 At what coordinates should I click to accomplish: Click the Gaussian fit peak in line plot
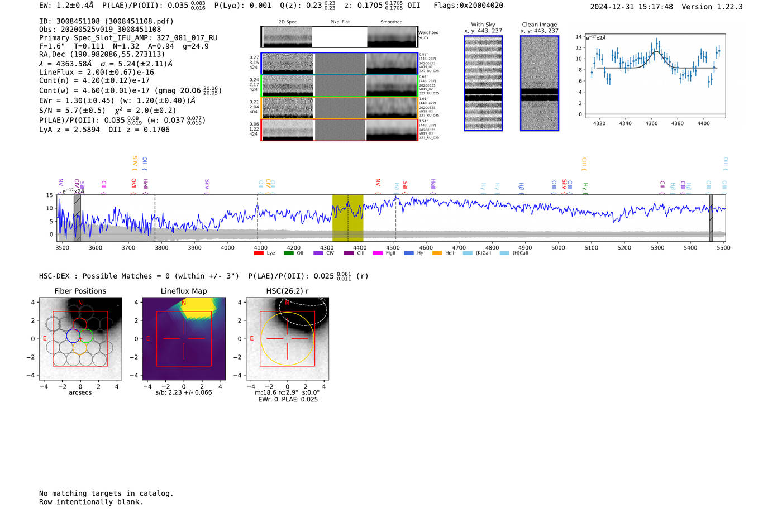coord(656,52)
